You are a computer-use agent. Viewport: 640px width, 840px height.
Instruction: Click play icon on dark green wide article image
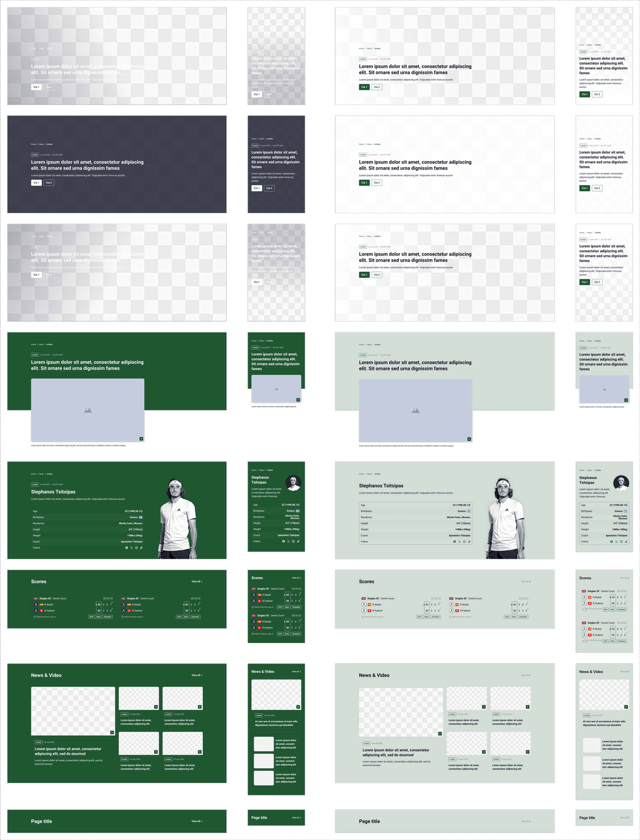point(141,439)
